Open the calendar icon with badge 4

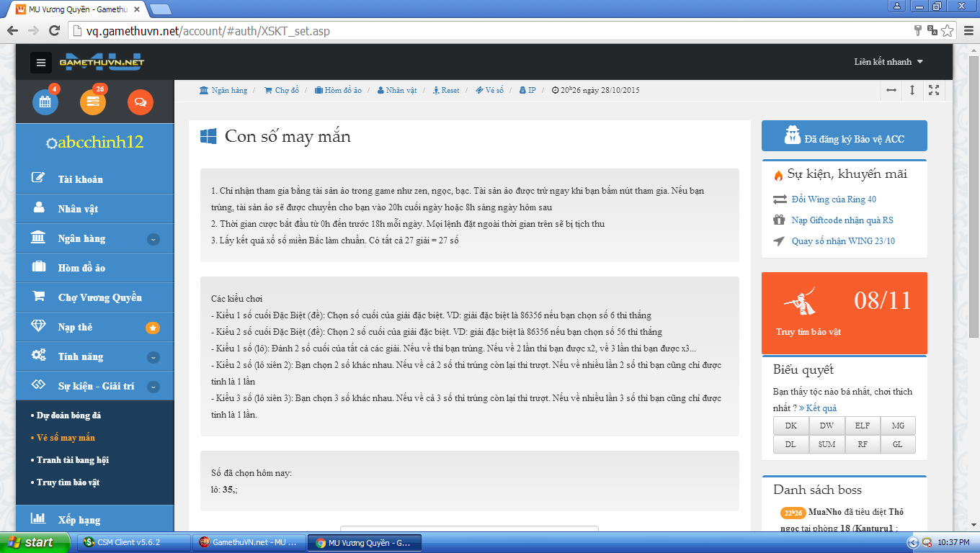click(45, 102)
